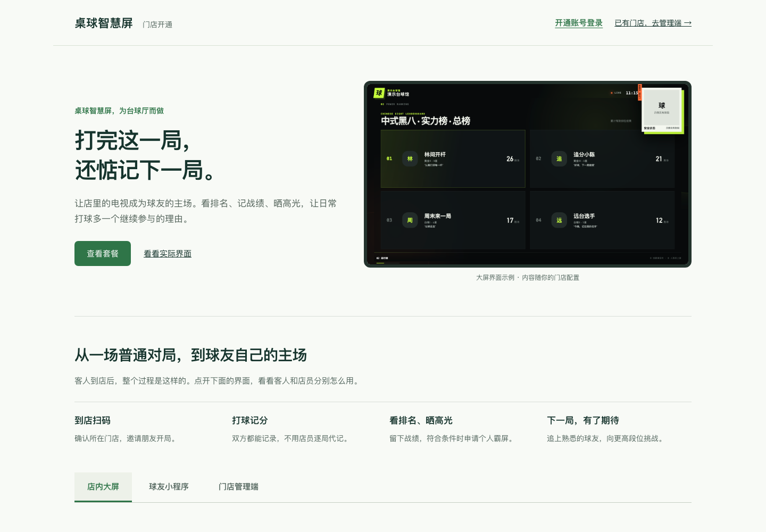Viewport: 766px width, 532px height.
Task: Click the 桌球智慧屏 site logo
Action: point(104,23)
